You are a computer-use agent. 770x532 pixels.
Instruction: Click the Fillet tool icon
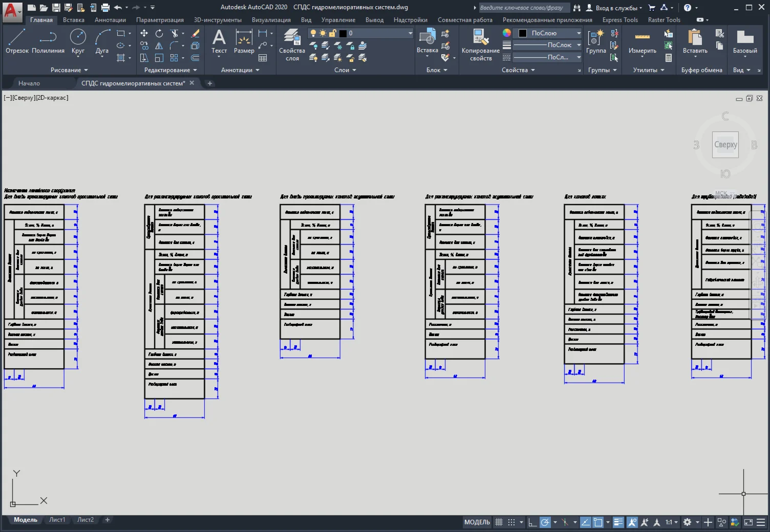point(175,46)
